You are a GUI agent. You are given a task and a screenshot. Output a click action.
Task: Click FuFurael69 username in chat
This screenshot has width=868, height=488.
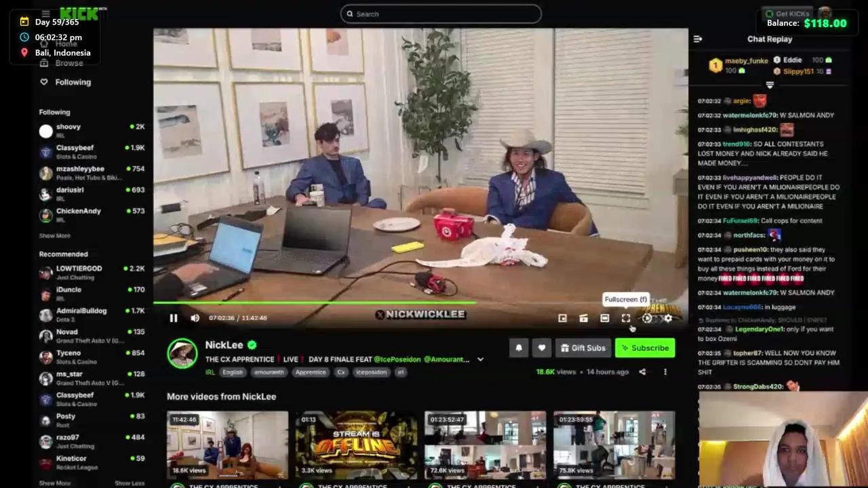point(740,220)
